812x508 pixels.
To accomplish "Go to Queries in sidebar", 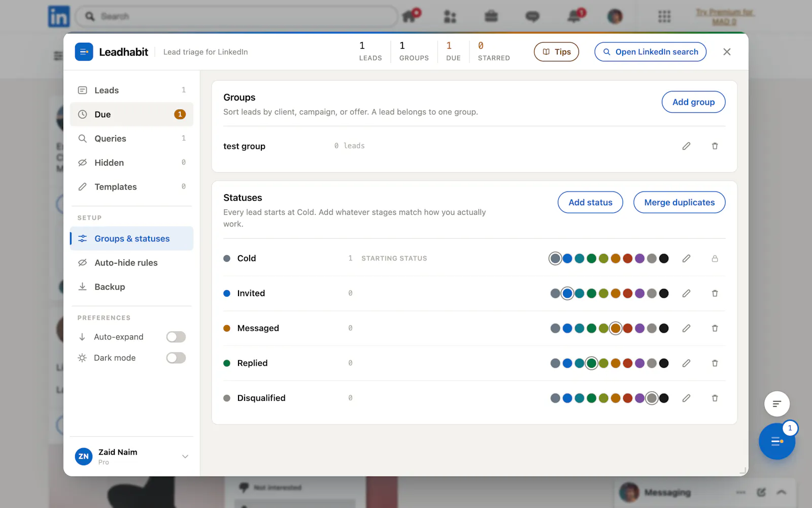I will pos(131,139).
